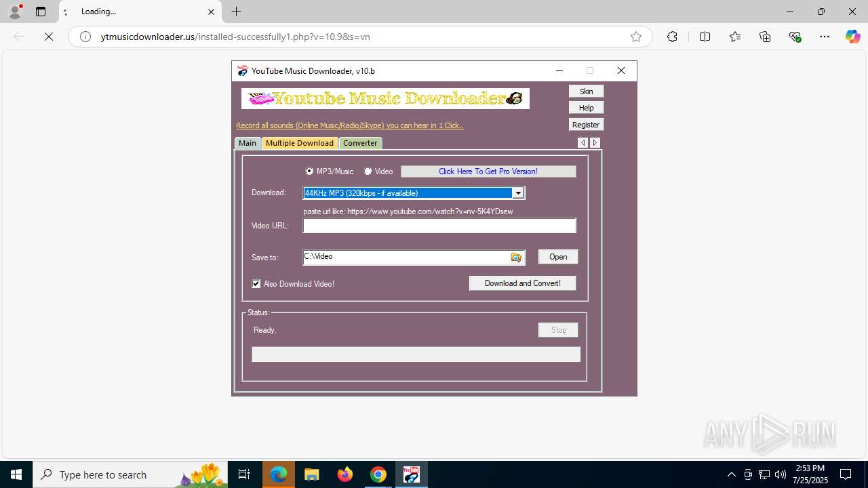This screenshot has height=488, width=868.
Task: Click into the Video URL input field
Action: [x=439, y=226]
